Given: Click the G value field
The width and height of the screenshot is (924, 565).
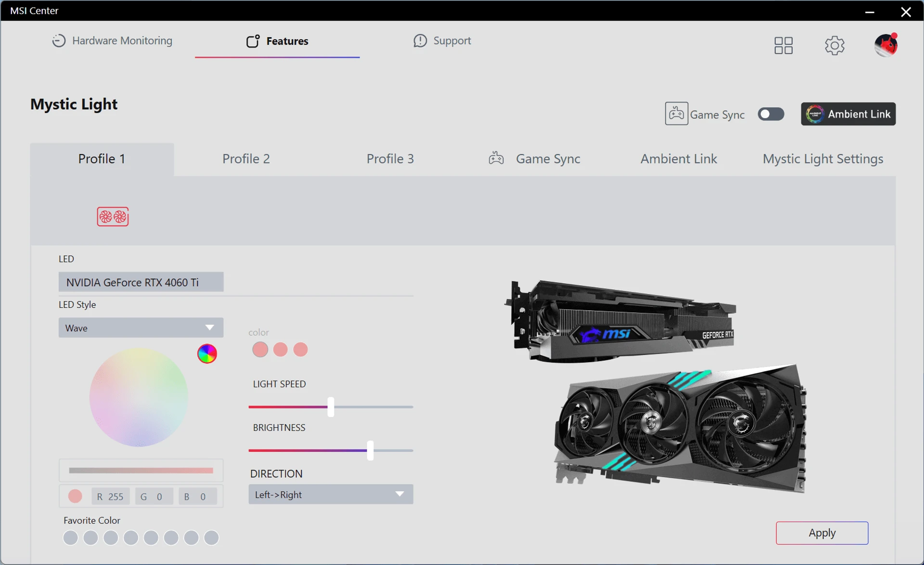Looking at the screenshot, I should [x=154, y=497].
